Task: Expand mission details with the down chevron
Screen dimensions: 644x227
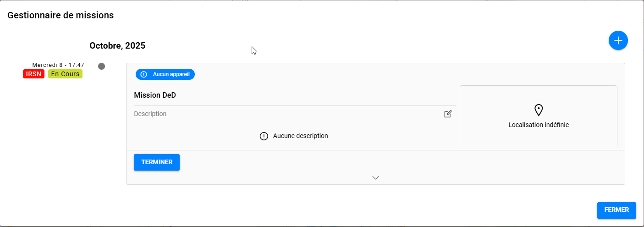Action: coord(375,177)
